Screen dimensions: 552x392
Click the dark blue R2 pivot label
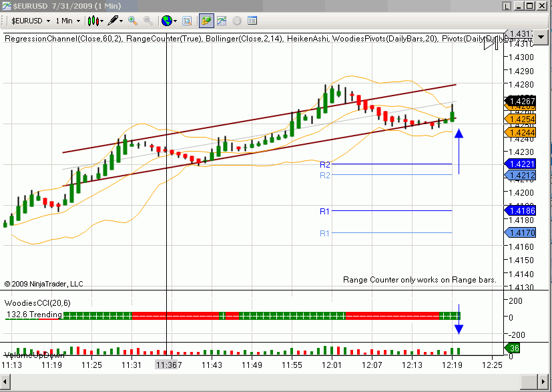pyautogui.click(x=325, y=164)
